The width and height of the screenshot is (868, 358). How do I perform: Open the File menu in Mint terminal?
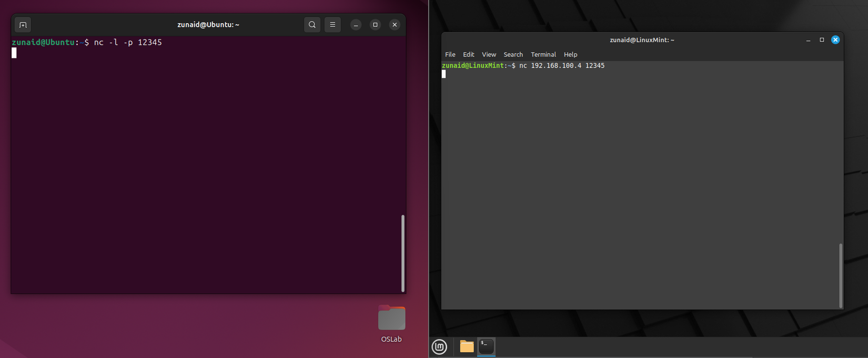(450, 55)
